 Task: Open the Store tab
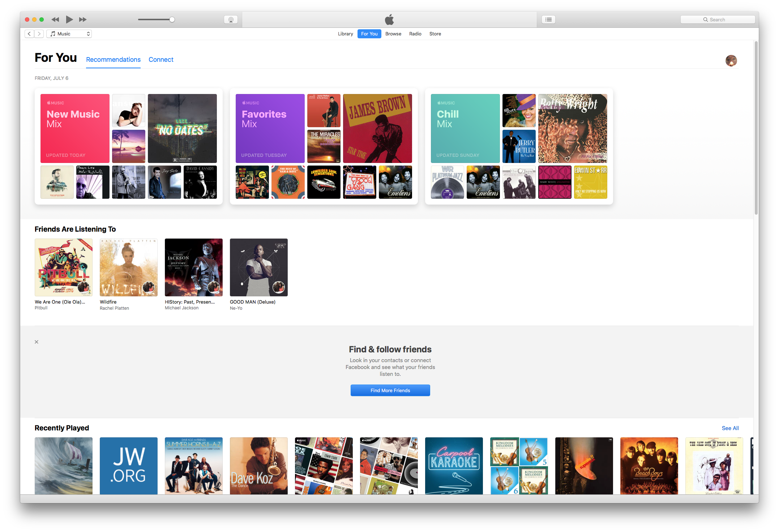point(435,34)
